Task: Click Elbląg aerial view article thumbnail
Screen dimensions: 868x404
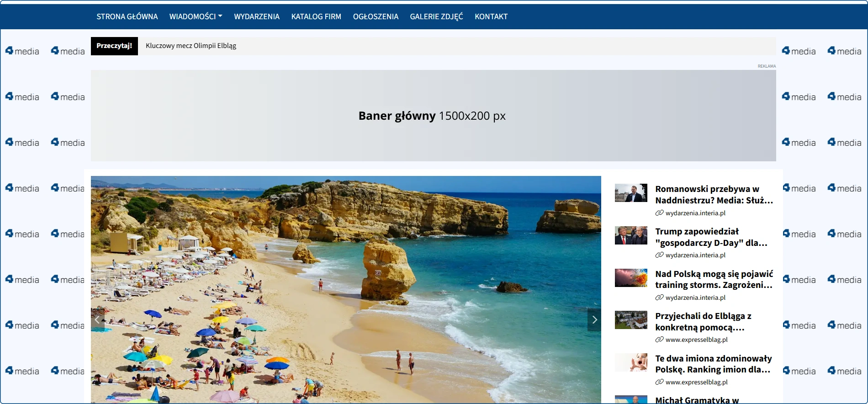Action: [631, 320]
